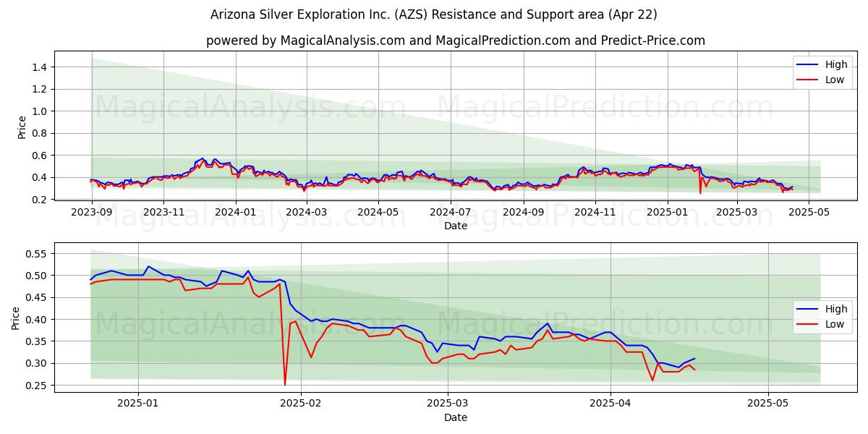
Task: Click the '0.30' price tick on bottom chart
Action: click(38, 363)
